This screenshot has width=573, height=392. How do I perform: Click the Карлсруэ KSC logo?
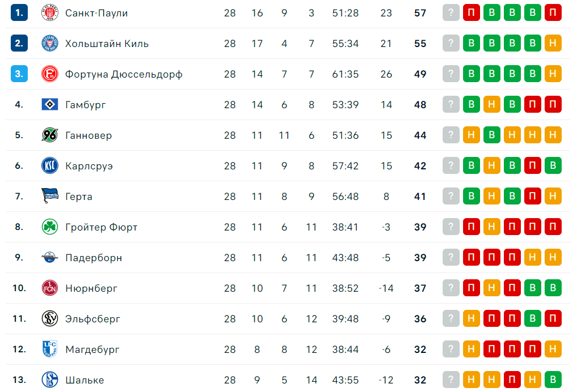click(50, 166)
